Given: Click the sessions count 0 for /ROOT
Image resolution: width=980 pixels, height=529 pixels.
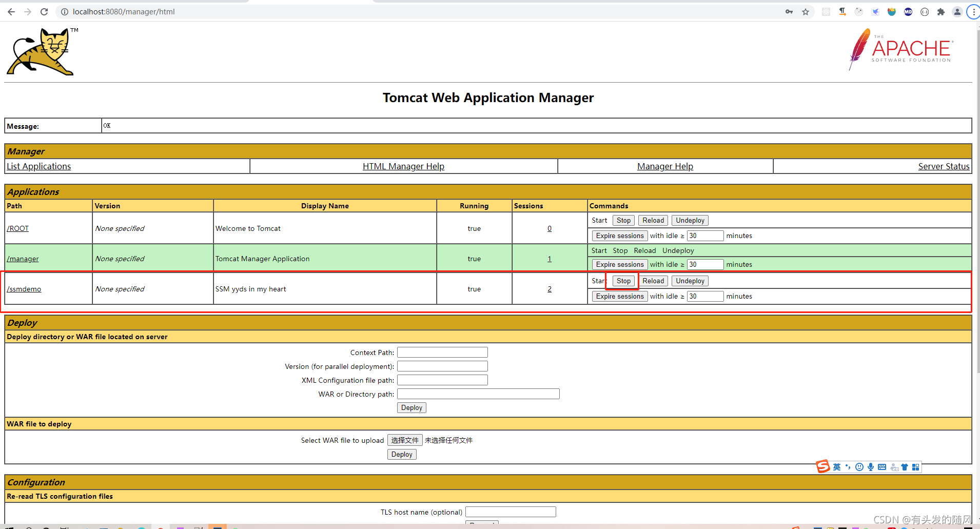Looking at the screenshot, I should [550, 228].
